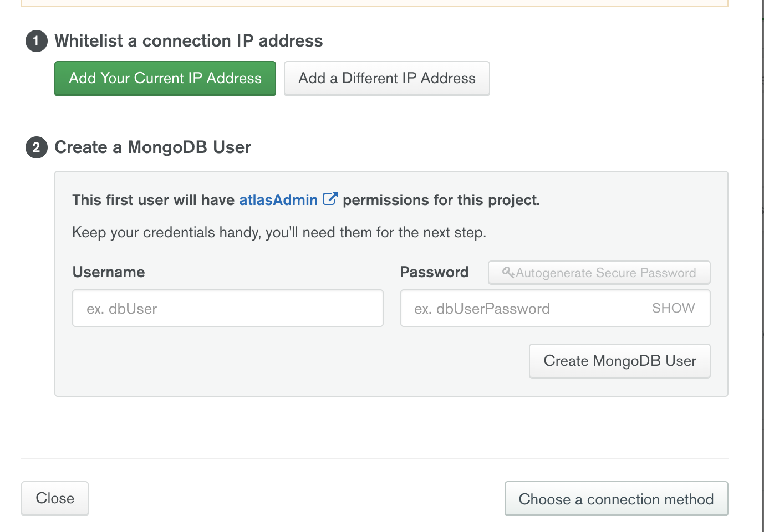The image size is (764, 532).
Task: Focus the Username input field
Action: [x=227, y=308]
